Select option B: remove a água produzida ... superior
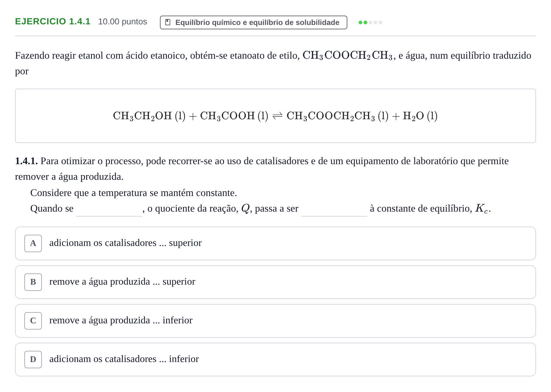 275,282
